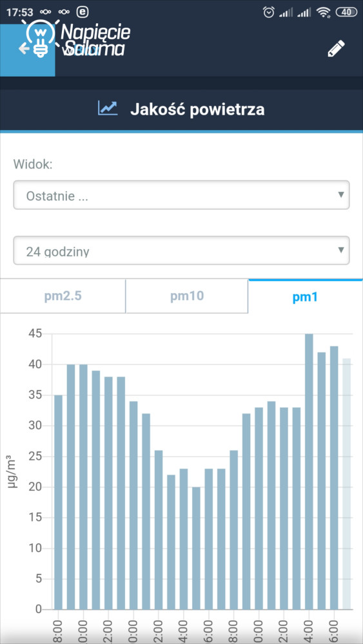Tap the faded last bar in the chart
The image size is (363, 644).
point(346,484)
